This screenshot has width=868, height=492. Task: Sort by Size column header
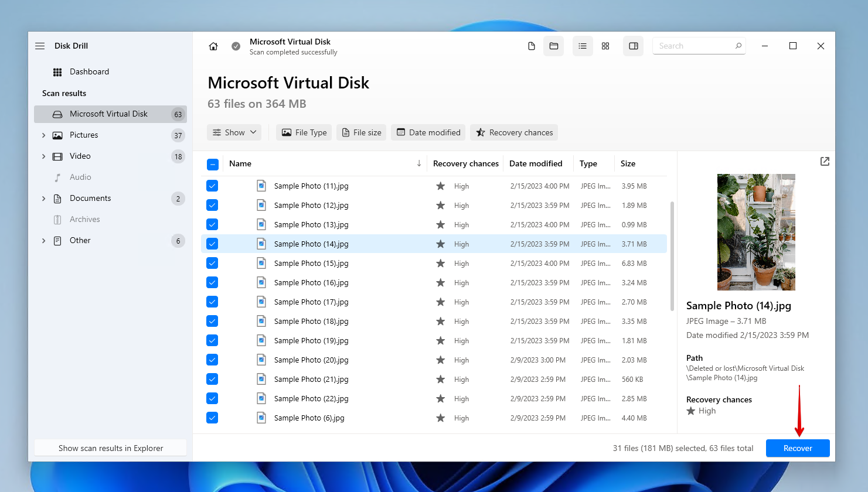[628, 163]
